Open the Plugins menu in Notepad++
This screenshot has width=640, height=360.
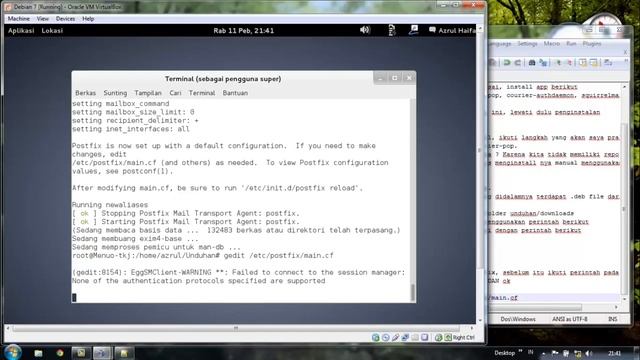[592, 44]
